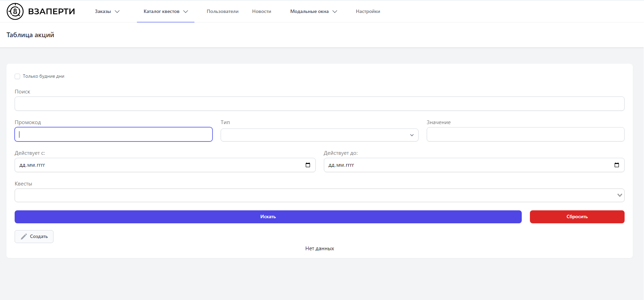
Task: Expand the Модальные окна chevron
Action: click(x=335, y=12)
